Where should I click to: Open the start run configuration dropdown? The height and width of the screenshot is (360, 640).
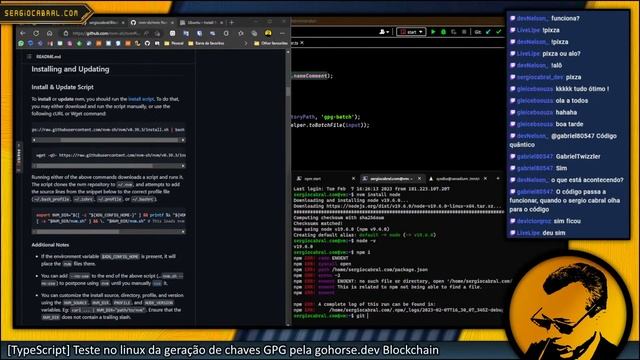click(411, 32)
